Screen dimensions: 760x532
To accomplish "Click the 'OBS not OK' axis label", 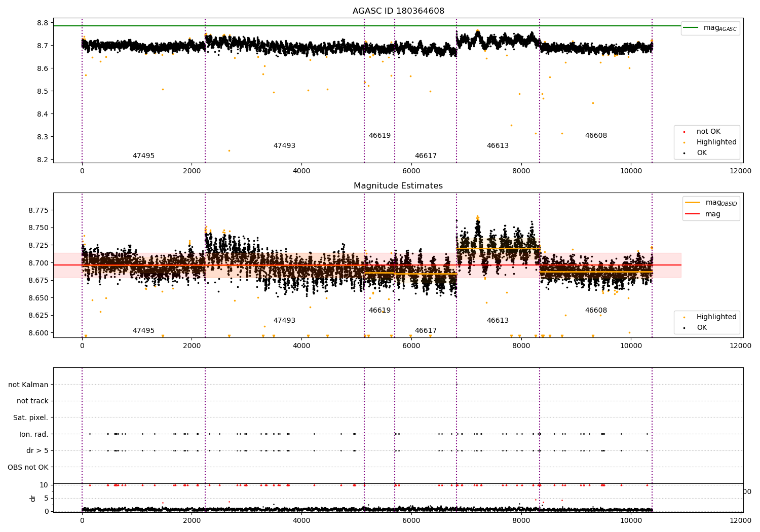I will 28,468.
